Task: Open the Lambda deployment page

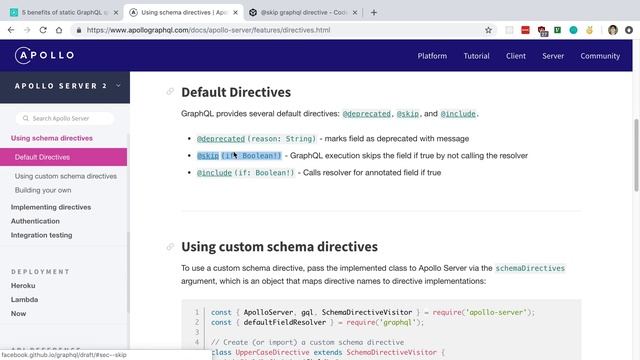Action: pyautogui.click(x=24, y=300)
